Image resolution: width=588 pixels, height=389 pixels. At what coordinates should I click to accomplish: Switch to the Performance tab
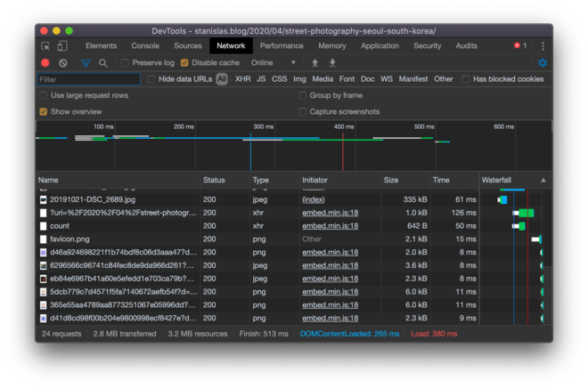pos(282,45)
